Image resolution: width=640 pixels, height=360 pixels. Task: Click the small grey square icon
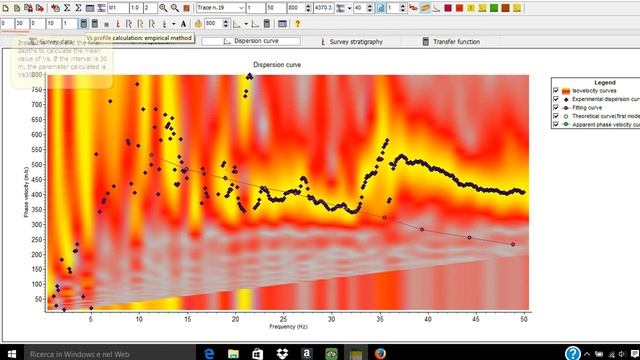pyautogui.click(x=107, y=24)
